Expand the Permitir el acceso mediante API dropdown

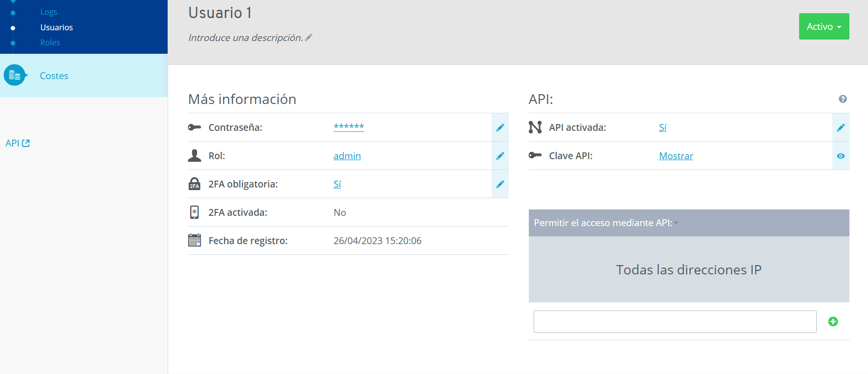click(606, 223)
